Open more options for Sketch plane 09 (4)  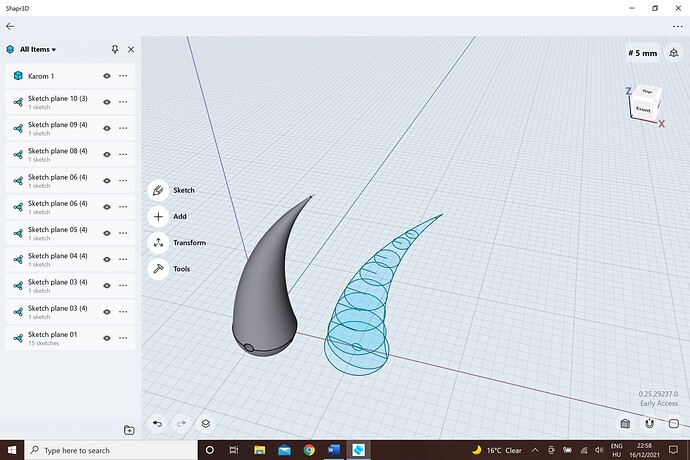tap(123, 128)
